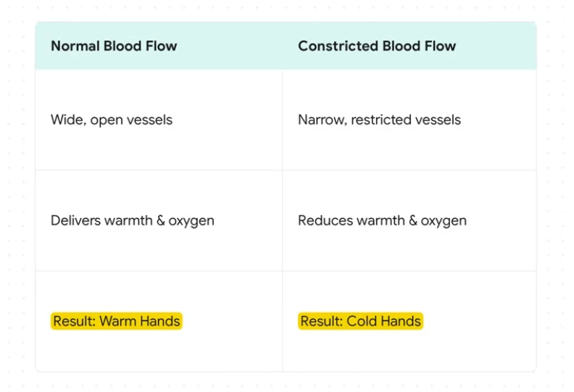This screenshot has width=574, height=392.
Task: Click the yellow "Result: Cold Hands" highlight
Action: click(360, 321)
